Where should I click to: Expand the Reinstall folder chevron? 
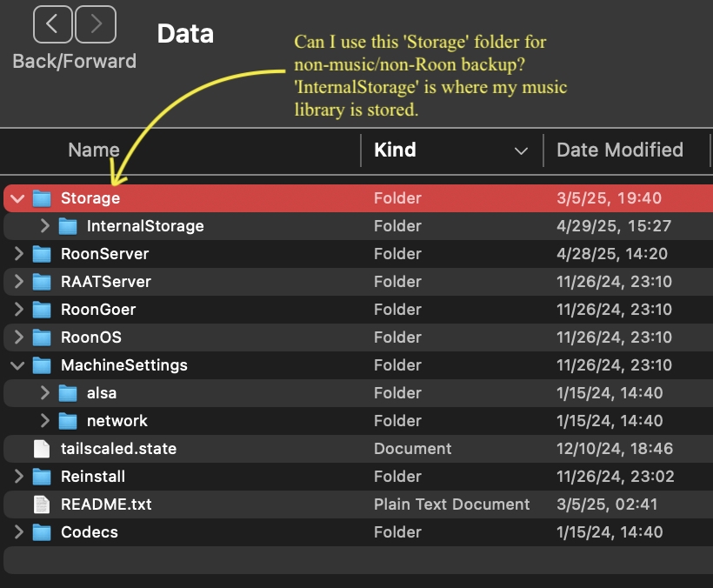pos(18,476)
